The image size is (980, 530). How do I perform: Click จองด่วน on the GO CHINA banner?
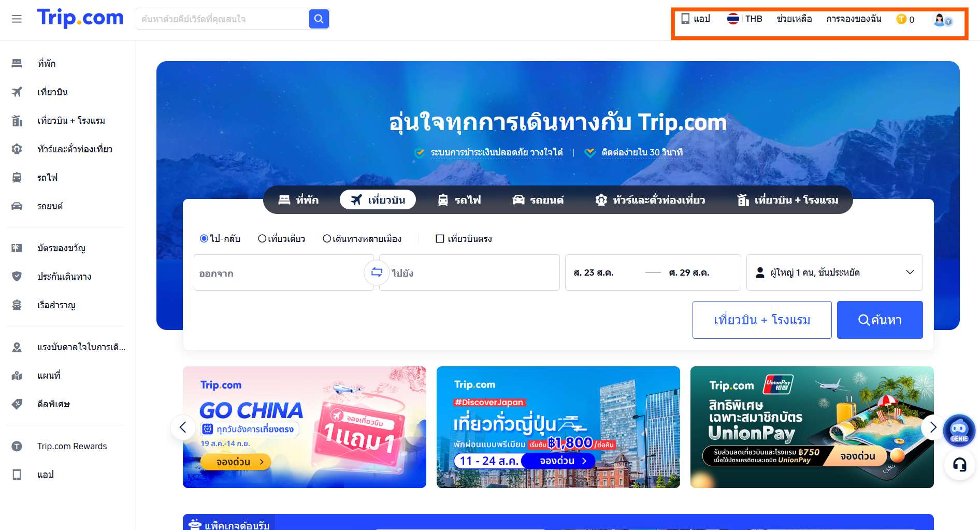click(x=238, y=462)
